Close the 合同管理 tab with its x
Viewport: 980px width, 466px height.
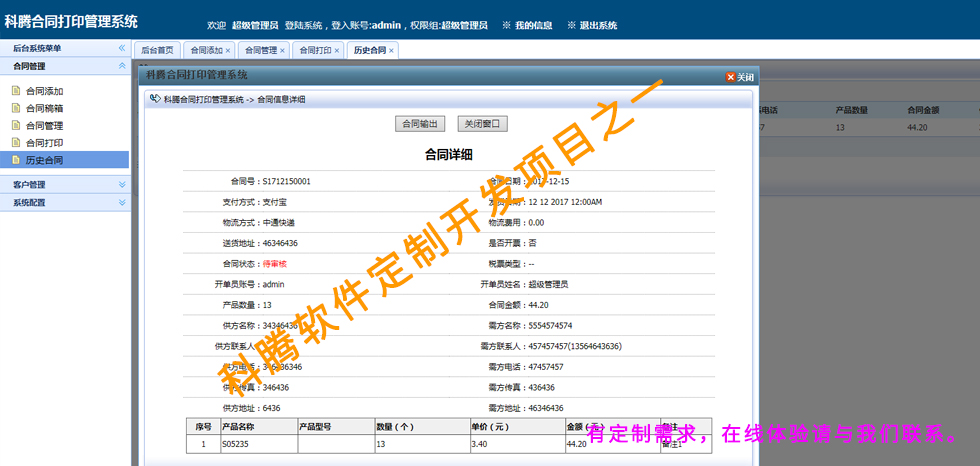[x=282, y=51]
